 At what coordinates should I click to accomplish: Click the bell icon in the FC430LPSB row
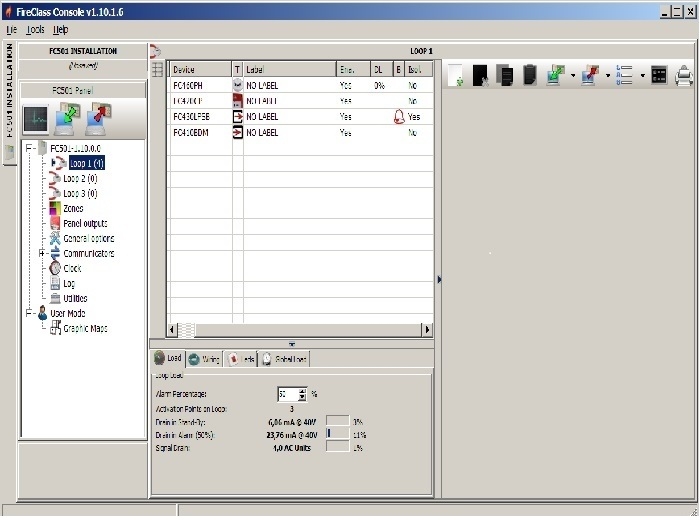(399, 117)
